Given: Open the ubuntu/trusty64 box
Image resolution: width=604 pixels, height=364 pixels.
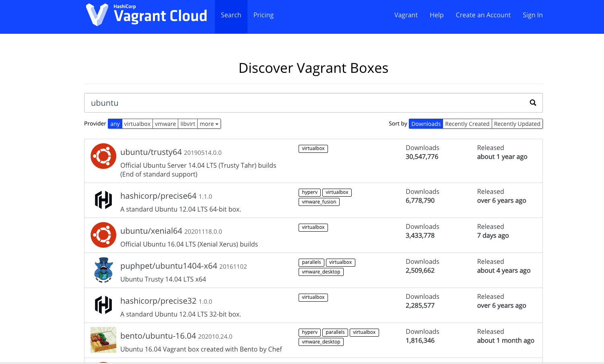Looking at the screenshot, I should (x=151, y=152).
